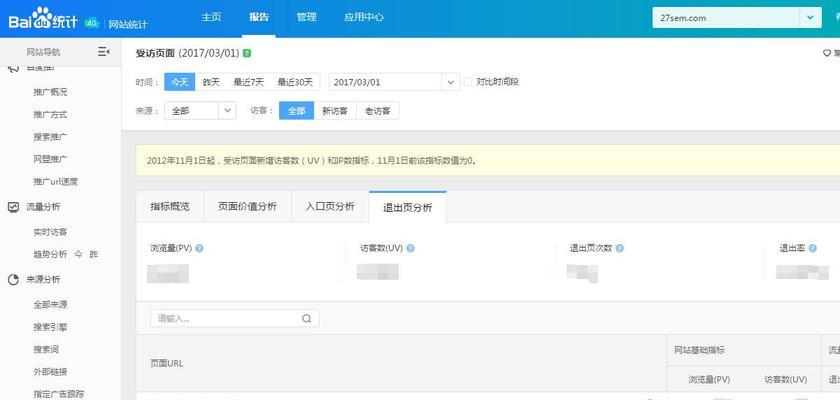Click the heart favorite icon
The height and width of the screenshot is (400, 840).
(x=827, y=53)
